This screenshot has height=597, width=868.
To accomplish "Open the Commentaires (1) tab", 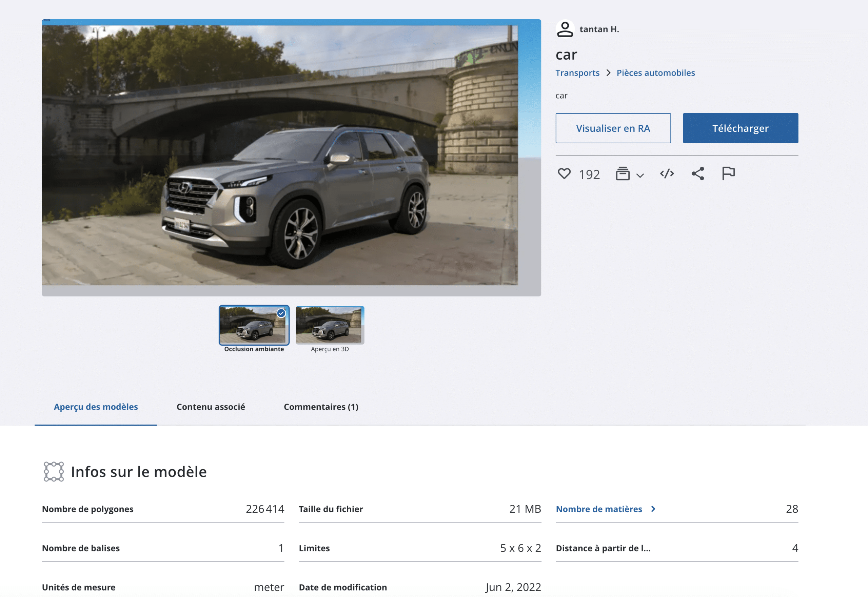I will pos(321,407).
